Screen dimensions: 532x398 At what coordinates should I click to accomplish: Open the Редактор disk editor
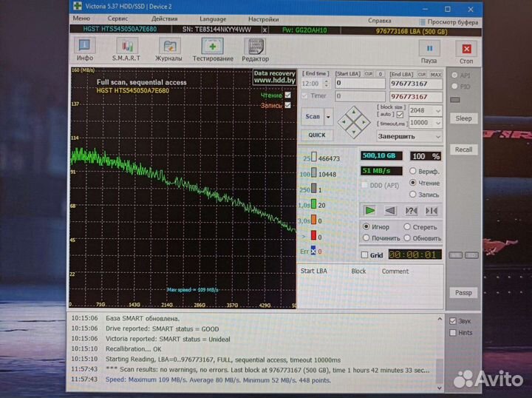pyautogui.click(x=255, y=49)
